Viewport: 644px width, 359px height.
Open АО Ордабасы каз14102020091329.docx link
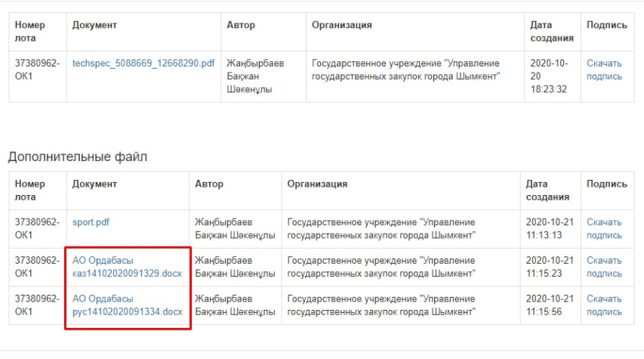[x=127, y=267]
